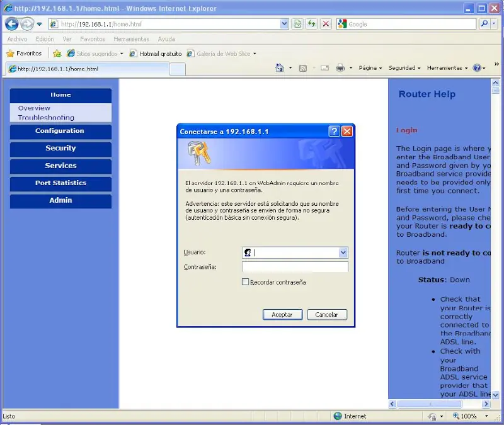Click the horizontal scrollbar right arrow

[486, 404]
